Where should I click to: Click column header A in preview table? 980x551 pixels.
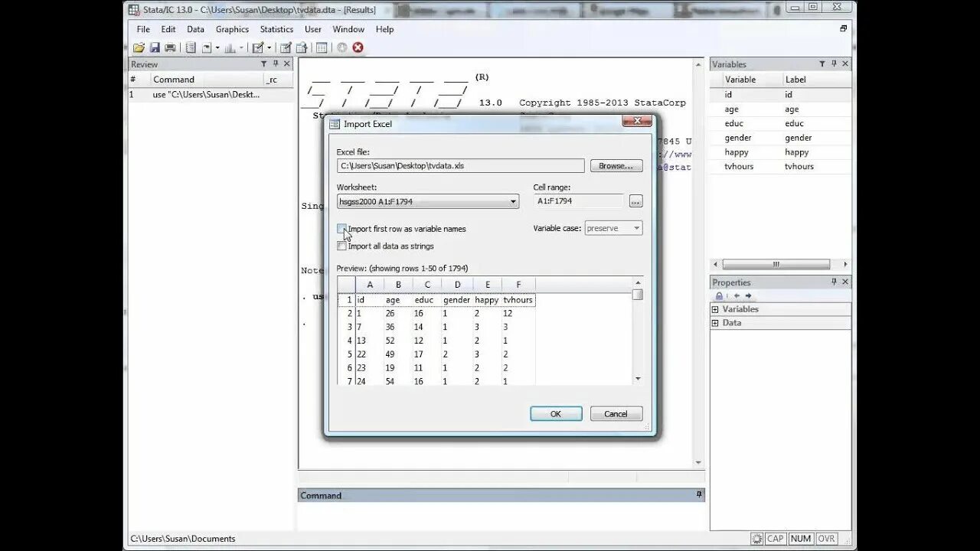click(x=370, y=285)
